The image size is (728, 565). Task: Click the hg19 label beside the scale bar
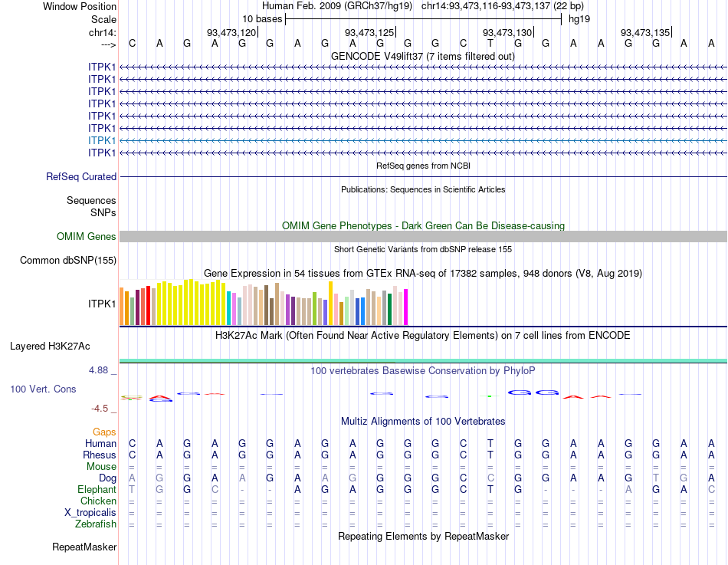(x=579, y=19)
